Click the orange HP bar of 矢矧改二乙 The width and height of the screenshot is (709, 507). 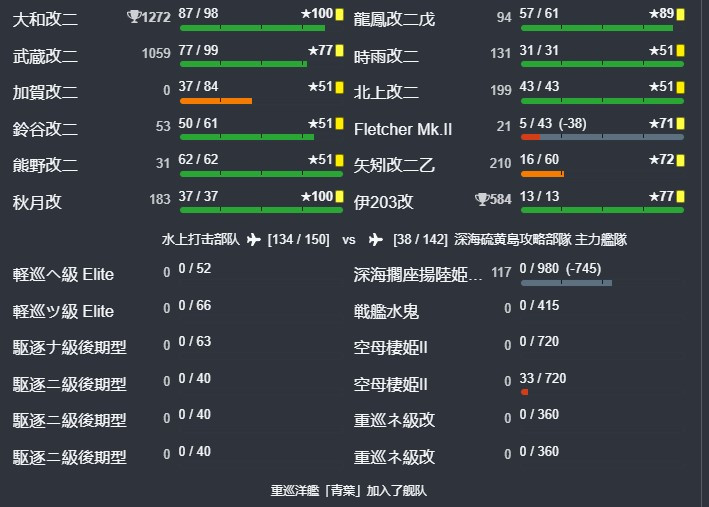coord(542,174)
